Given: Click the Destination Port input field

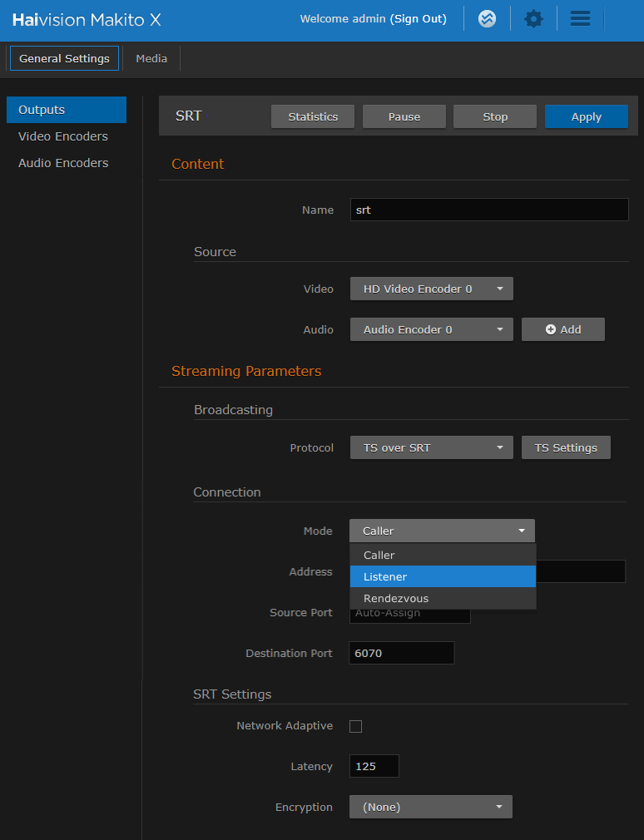Looking at the screenshot, I should click(402, 653).
